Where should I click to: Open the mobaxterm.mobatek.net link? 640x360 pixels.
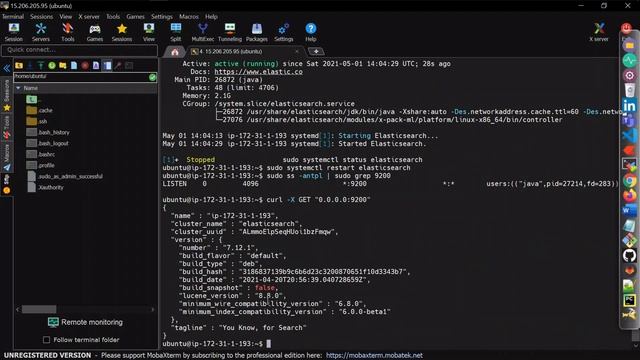tap(374, 356)
